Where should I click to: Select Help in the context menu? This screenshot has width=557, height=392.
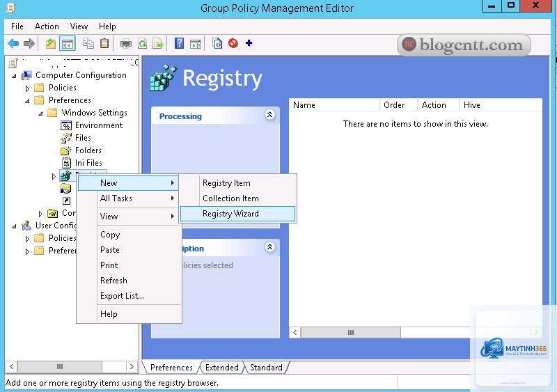tap(130, 314)
